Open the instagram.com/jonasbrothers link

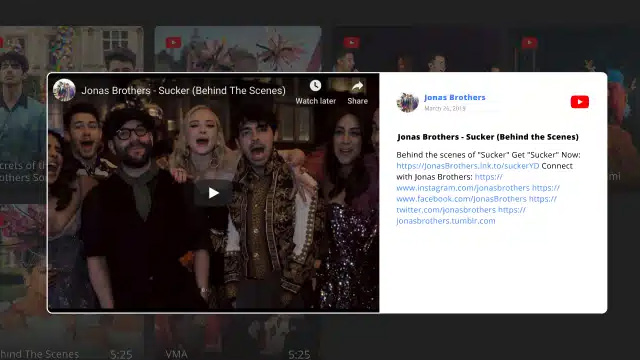coord(463,188)
